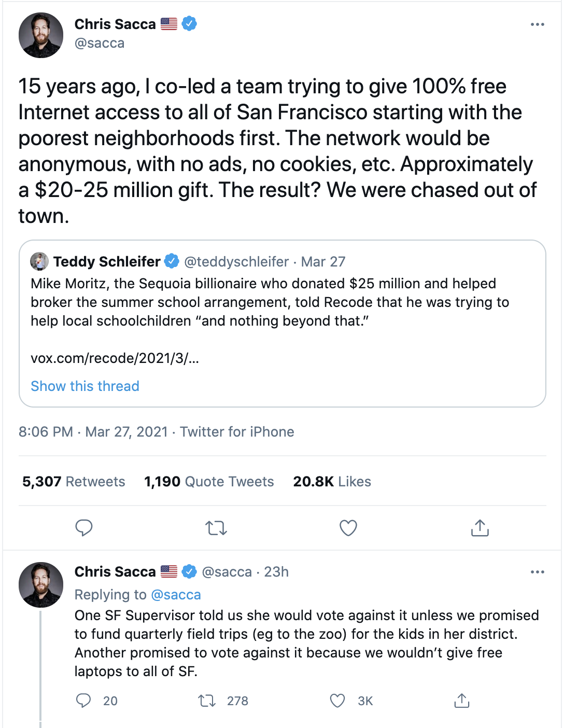Click Teddy Schleifer's small avatar
This screenshot has height=728, width=564.
click(x=39, y=262)
